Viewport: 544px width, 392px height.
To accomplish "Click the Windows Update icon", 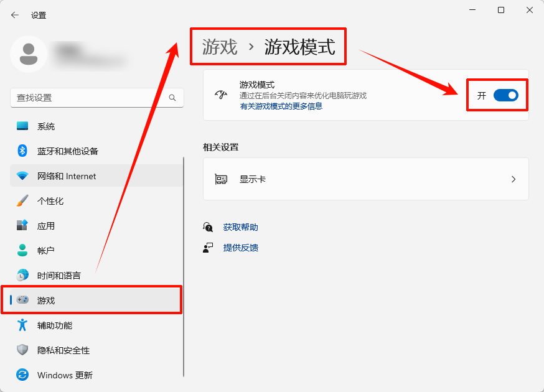I will point(22,375).
